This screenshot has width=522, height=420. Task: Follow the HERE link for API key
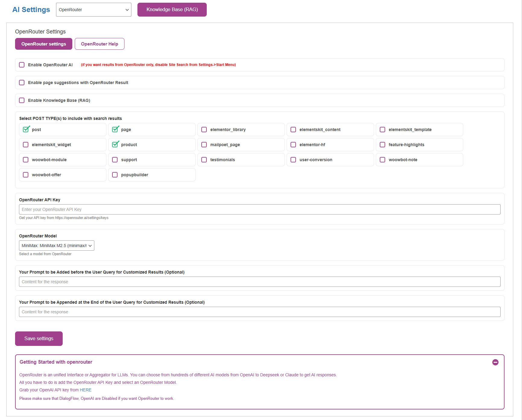86,390
